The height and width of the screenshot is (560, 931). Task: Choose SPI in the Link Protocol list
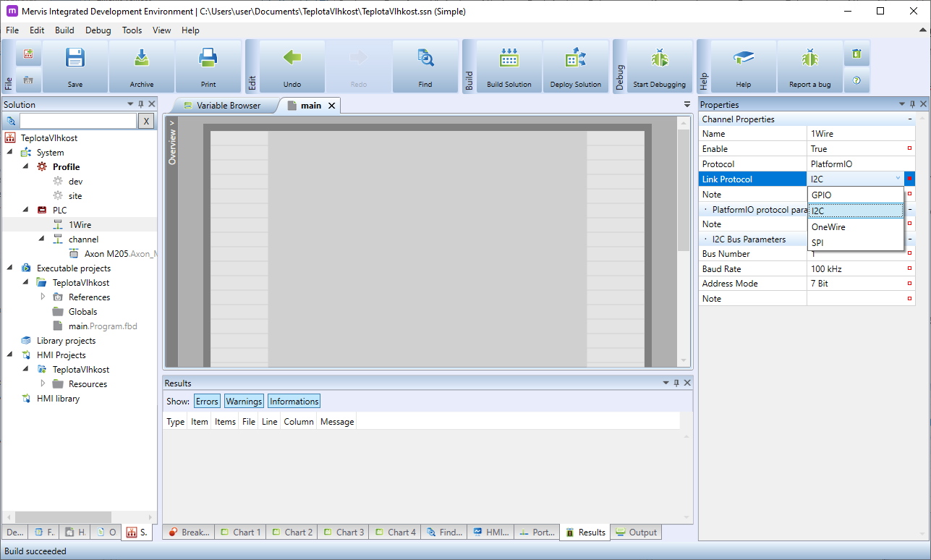[x=817, y=243]
